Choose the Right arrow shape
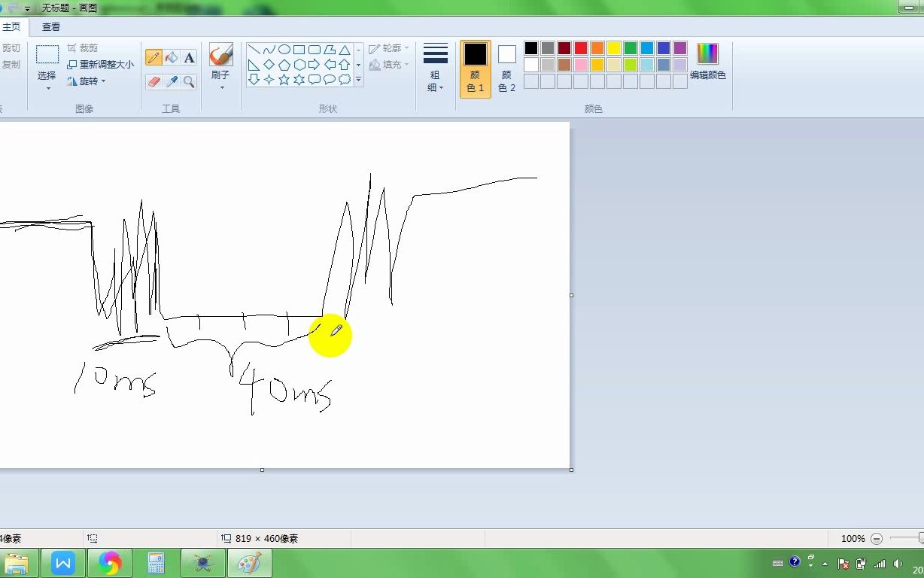924x578 pixels. [x=315, y=65]
